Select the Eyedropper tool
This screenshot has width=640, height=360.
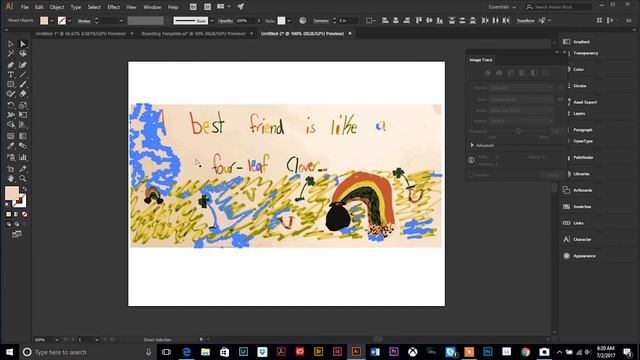11,146
